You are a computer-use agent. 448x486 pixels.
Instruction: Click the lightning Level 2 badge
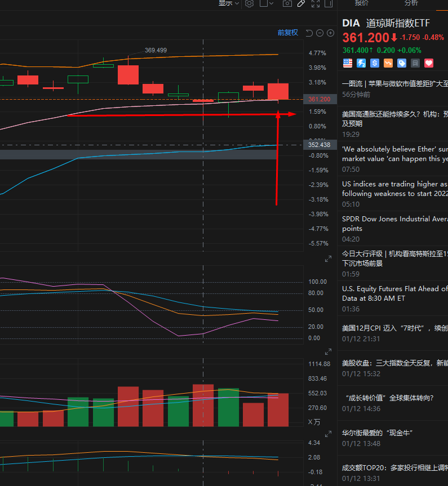(361, 63)
